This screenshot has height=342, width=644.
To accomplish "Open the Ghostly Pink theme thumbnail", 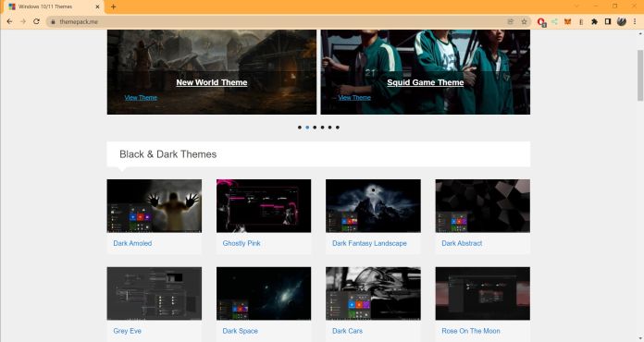I will 264,206.
